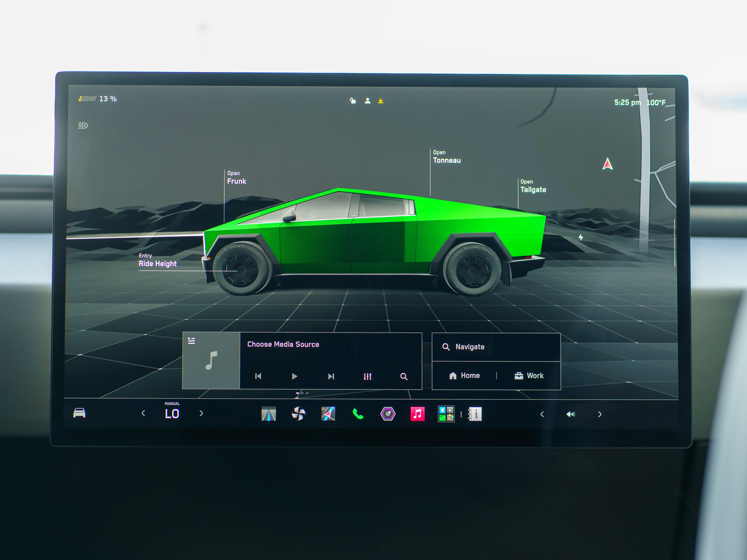Viewport: 747px width, 560px height.
Task: Tap the MANUAL LO temperature setting
Action: (x=172, y=411)
